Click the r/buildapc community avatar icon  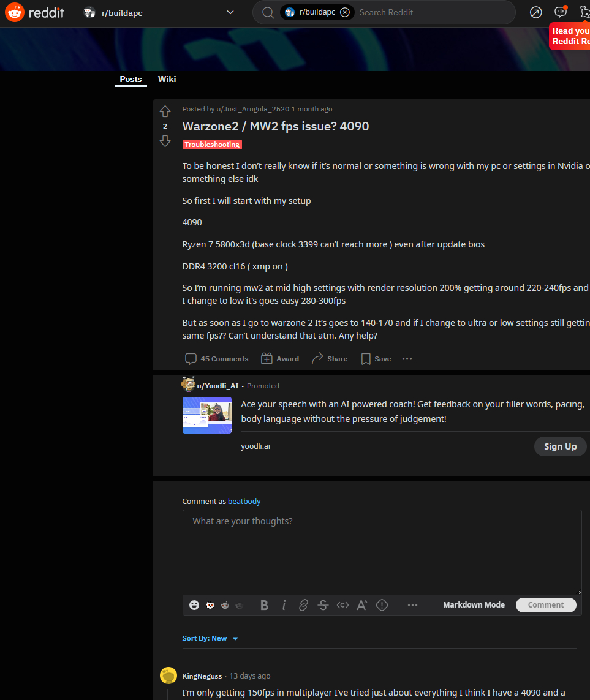(90, 12)
